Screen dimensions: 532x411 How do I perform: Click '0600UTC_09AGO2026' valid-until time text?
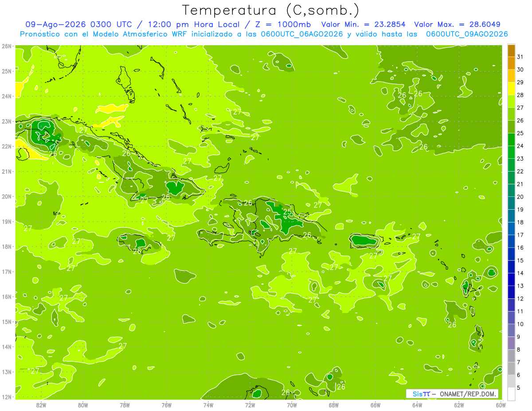(x=467, y=34)
